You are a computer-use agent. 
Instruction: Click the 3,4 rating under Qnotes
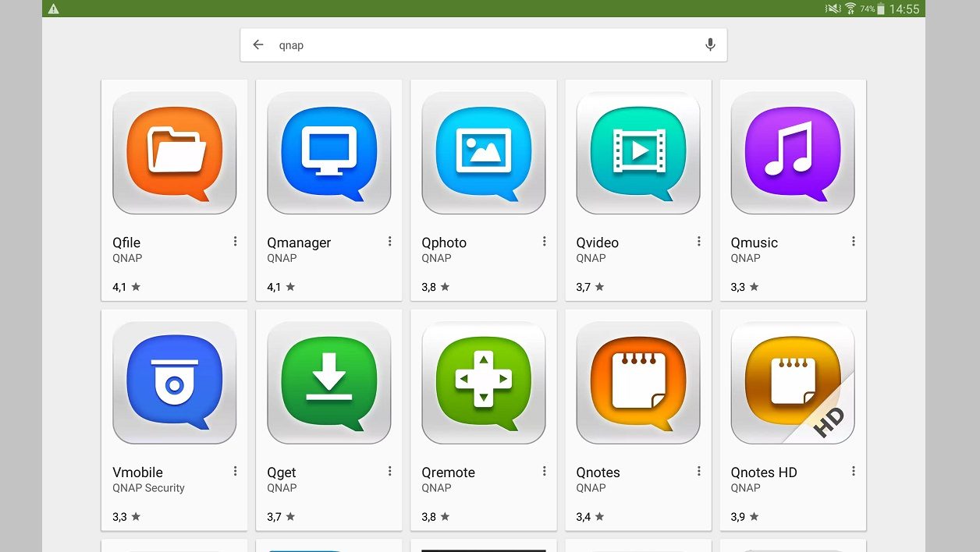tap(590, 516)
